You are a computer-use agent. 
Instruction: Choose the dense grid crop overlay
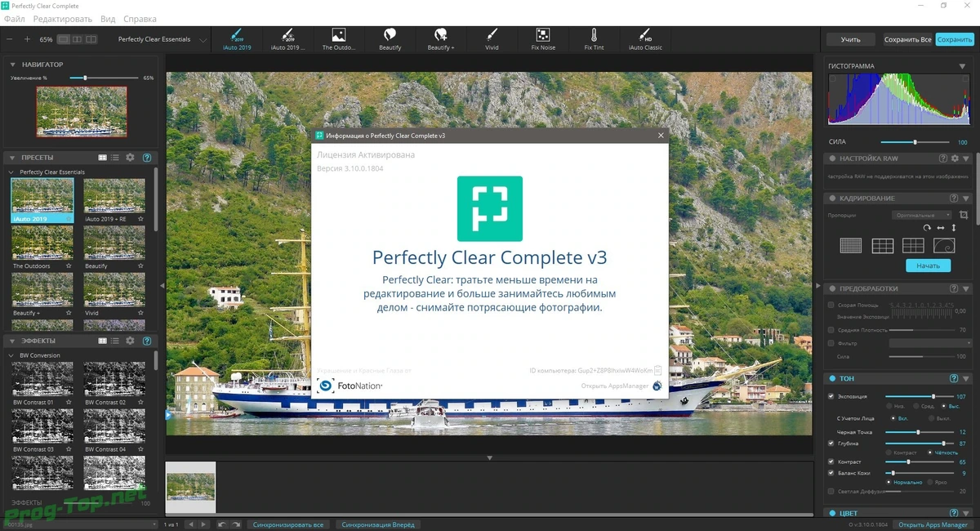851,246
